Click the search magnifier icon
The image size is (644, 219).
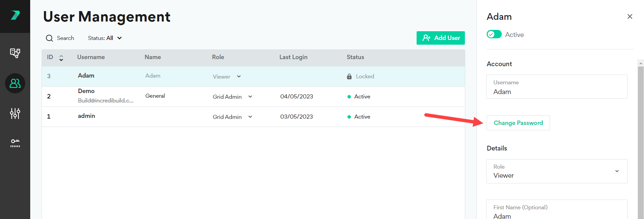point(49,38)
